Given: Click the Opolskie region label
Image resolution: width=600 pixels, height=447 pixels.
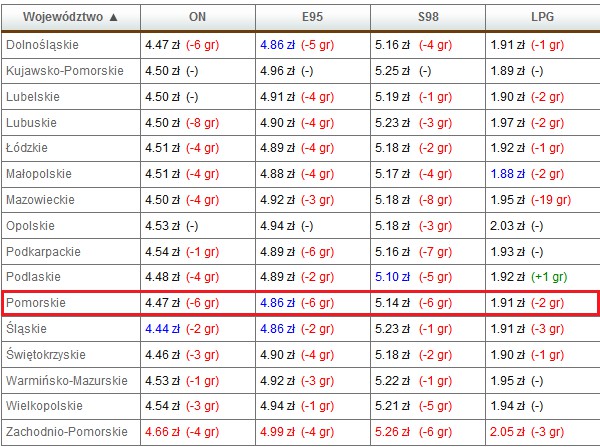Looking at the screenshot, I should click(30, 225).
